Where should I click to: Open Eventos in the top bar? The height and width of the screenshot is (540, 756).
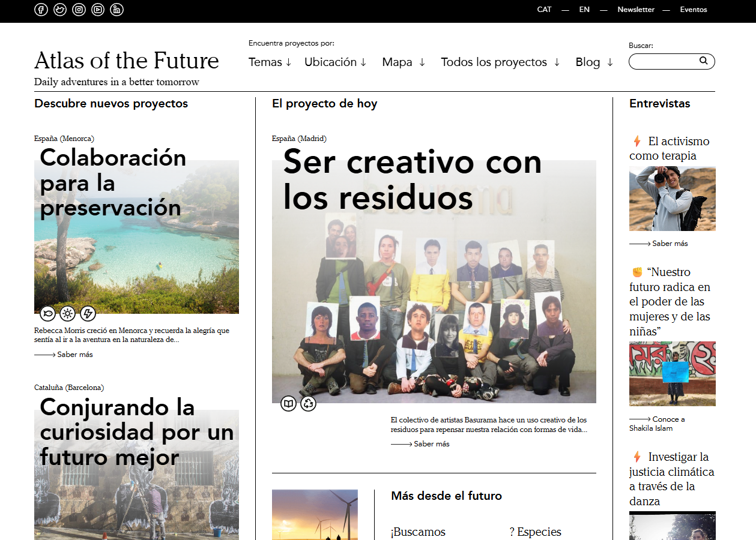pyautogui.click(x=694, y=10)
